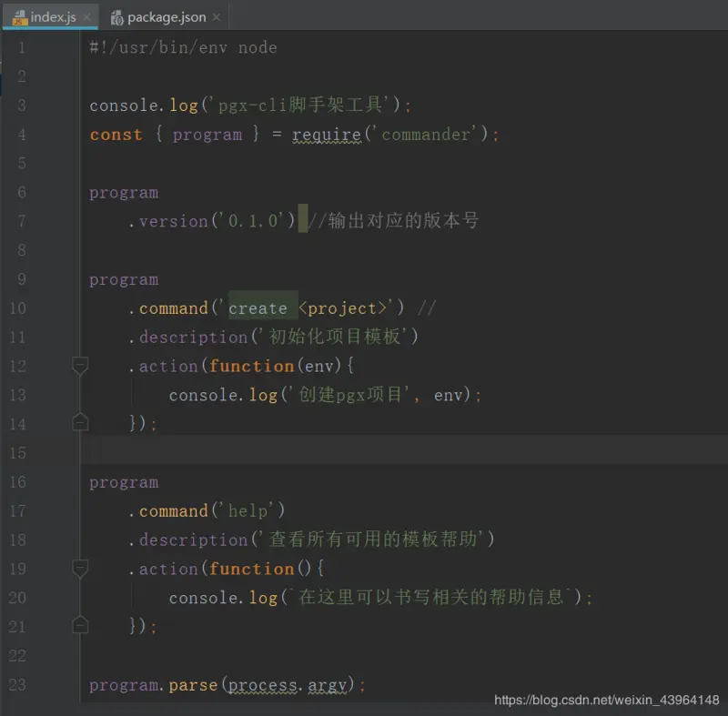Click 'program' identifier on line 16
Screen dimensions: 728x716
[x=124, y=482]
